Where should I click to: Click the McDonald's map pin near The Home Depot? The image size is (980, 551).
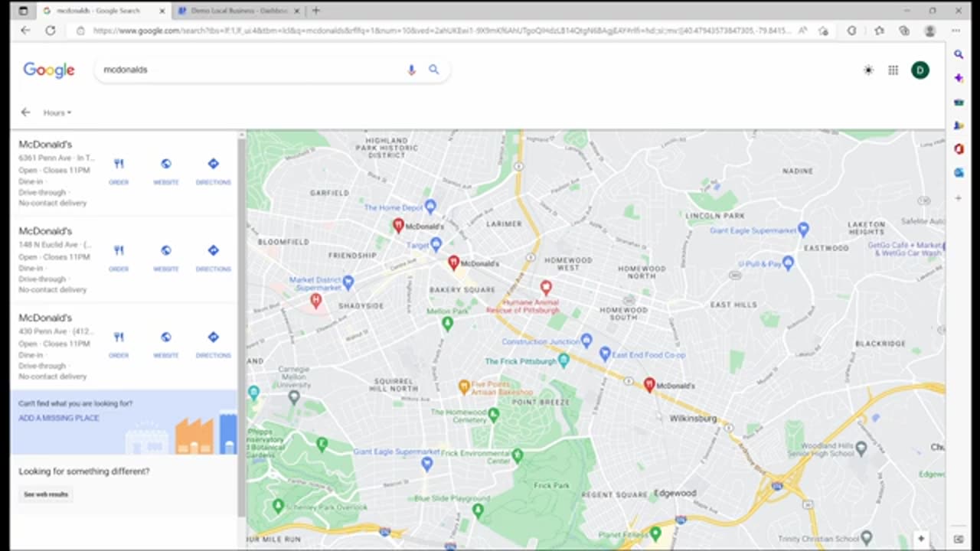(398, 226)
